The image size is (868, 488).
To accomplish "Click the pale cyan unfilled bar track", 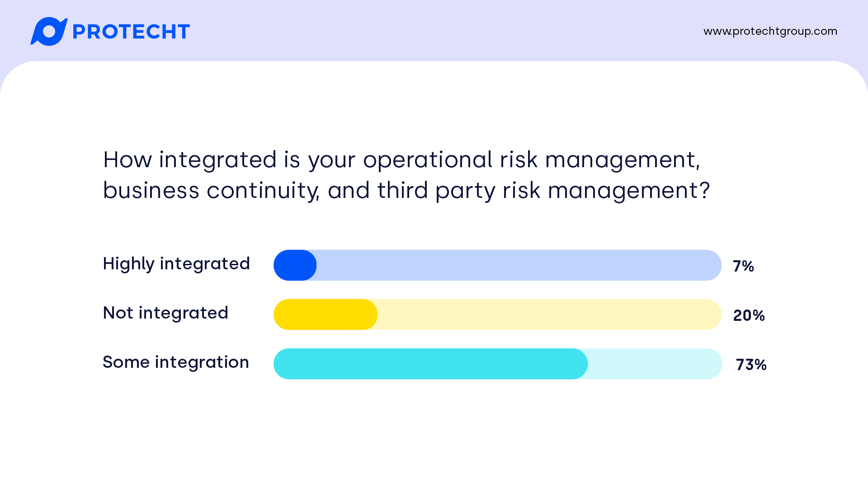I will click(654, 364).
